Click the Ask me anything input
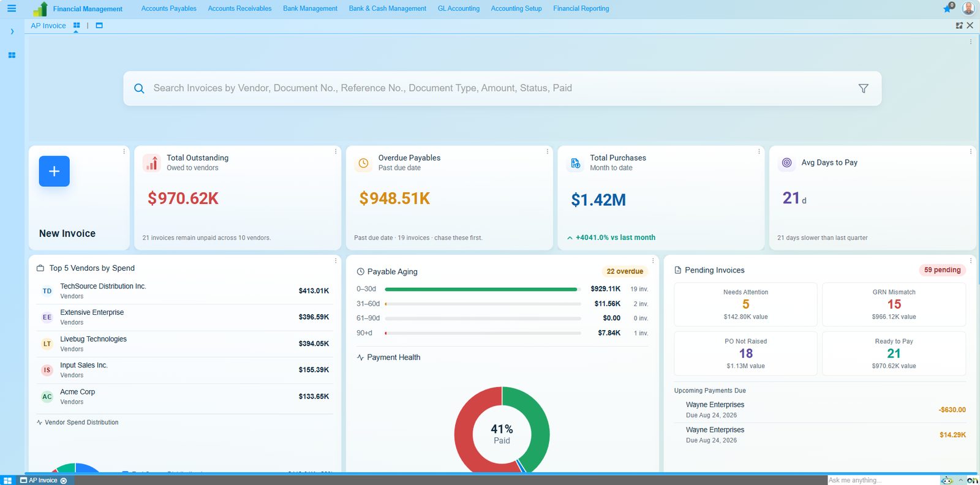The height and width of the screenshot is (485, 980). (x=883, y=481)
